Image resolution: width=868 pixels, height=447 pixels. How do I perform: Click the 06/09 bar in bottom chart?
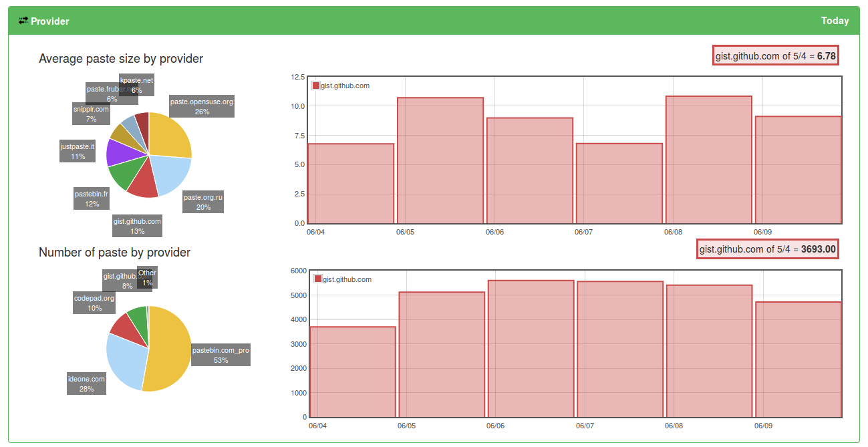coord(798,359)
